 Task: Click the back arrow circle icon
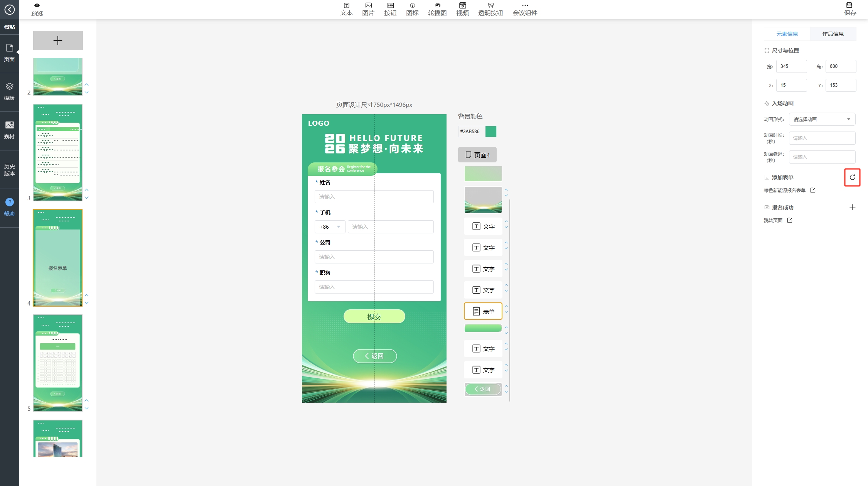[9, 9]
